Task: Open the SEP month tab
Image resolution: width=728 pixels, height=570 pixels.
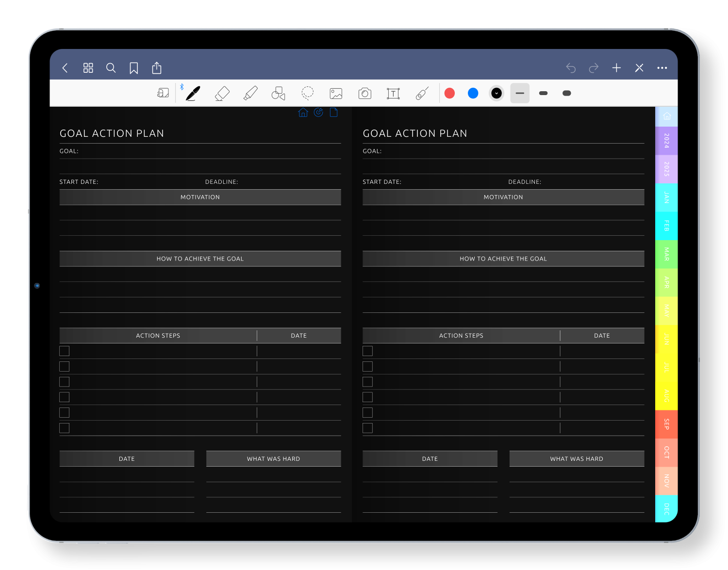Action: pyautogui.click(x=667, y=424)
